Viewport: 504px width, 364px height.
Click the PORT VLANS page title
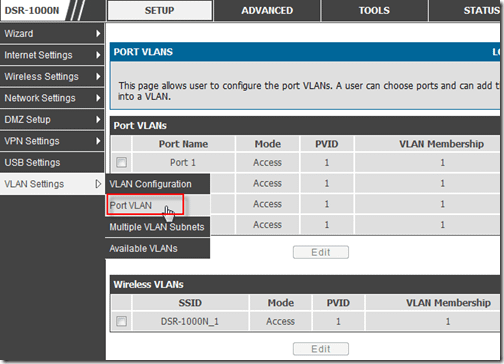tap(143, 52)
